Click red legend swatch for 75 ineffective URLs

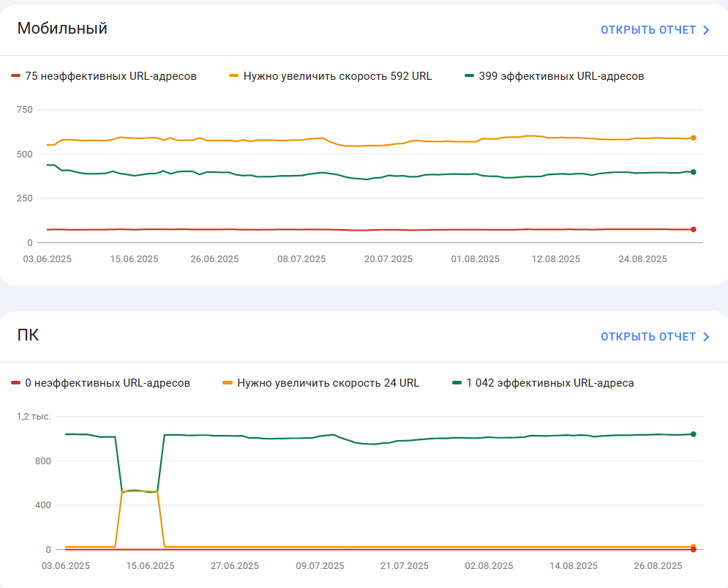[16, 75]
